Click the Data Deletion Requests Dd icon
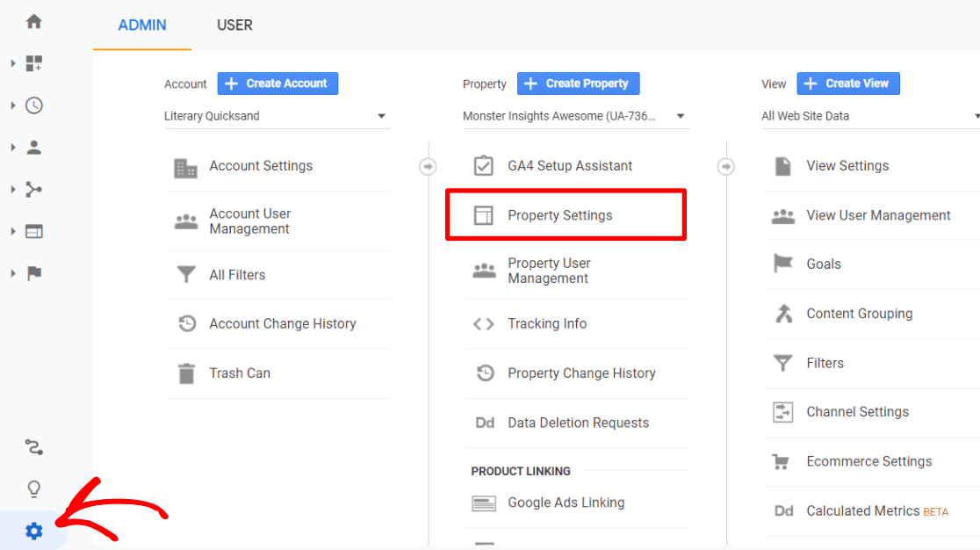980x550 pixels. point(485,423)
